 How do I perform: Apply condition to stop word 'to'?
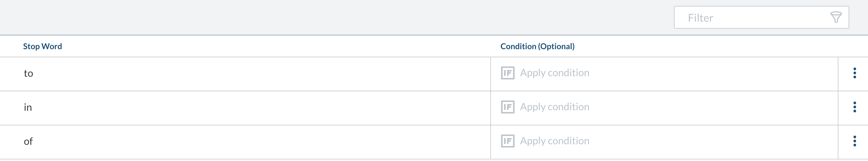click(554, 73)
